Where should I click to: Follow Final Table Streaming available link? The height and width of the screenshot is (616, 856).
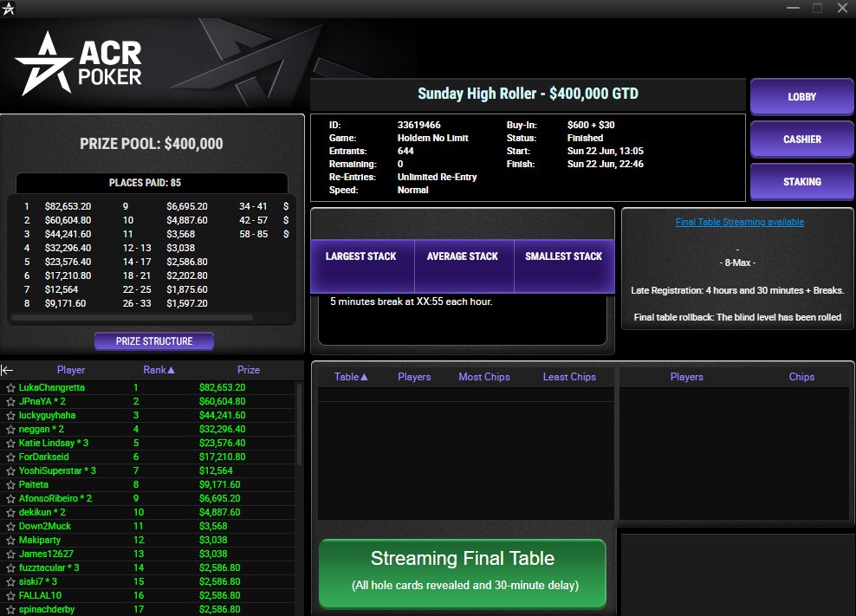(x=740, y=222)
